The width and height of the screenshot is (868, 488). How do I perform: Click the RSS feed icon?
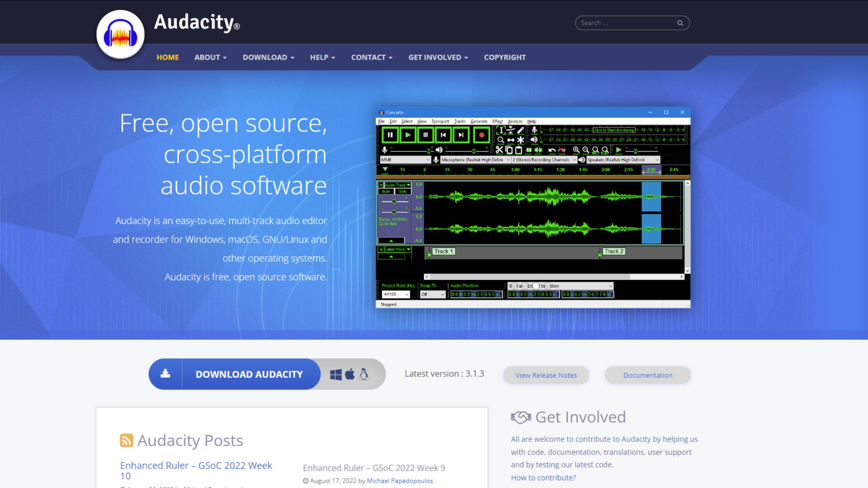pyautogui.click(x=127, y=440)
